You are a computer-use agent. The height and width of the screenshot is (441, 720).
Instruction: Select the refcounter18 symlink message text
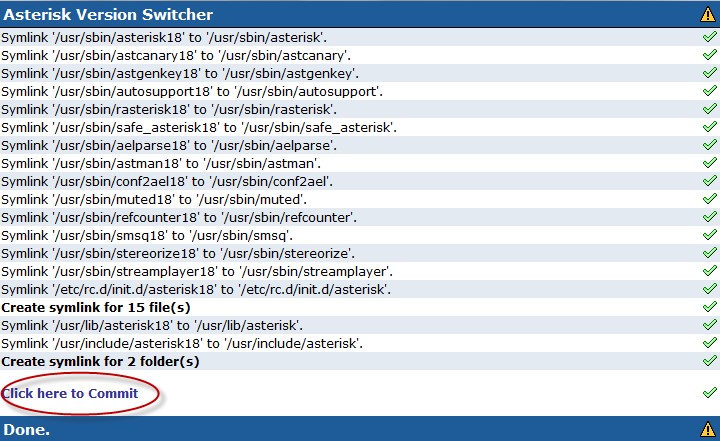click(179, 217)
